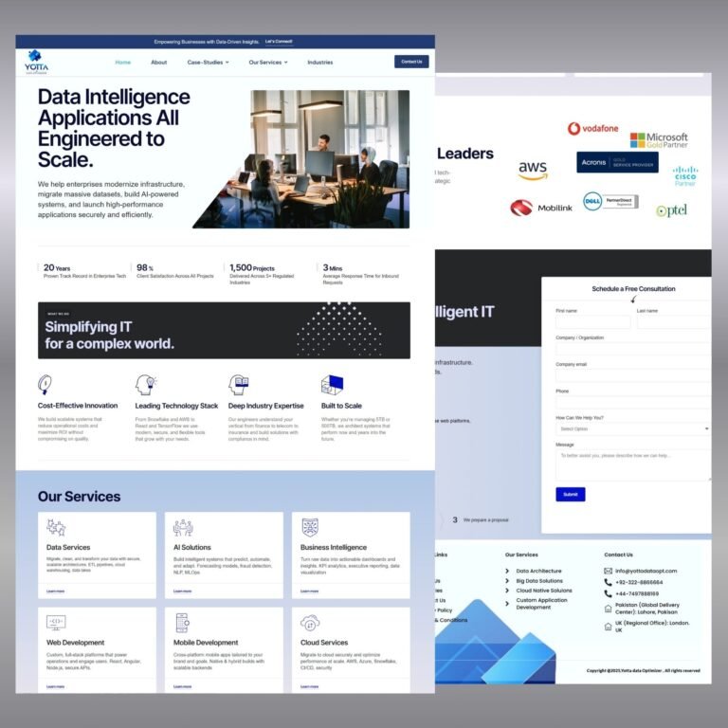The image size is (728, 728).
Task: Open the Industries menu item
Action: [319, 63]
